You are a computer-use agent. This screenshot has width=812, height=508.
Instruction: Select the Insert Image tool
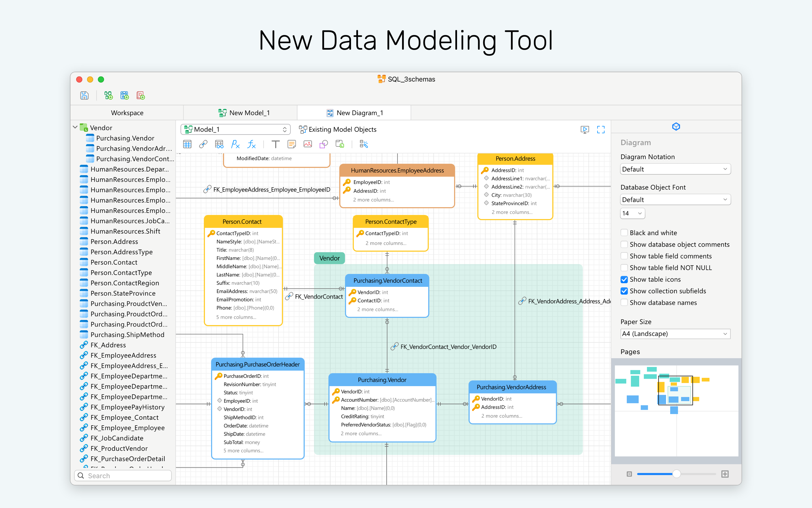(308, 144)
